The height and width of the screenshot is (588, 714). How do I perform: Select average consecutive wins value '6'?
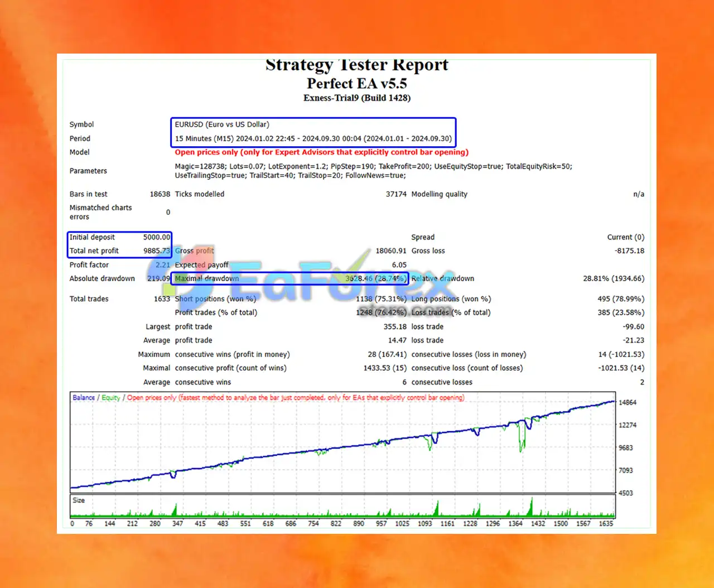click(x=404, y=382)
